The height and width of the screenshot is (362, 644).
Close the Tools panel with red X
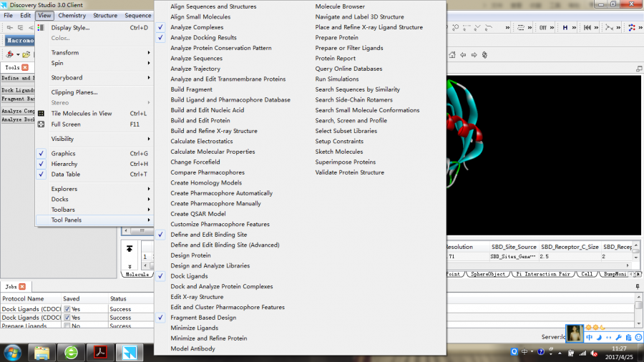point(25,67)
